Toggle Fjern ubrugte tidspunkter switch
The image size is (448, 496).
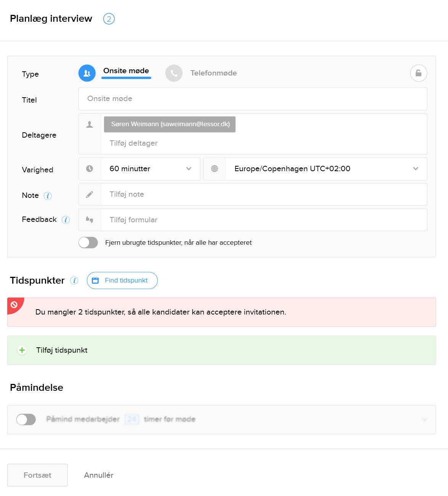pyautogui.click(x=88, y=242)
